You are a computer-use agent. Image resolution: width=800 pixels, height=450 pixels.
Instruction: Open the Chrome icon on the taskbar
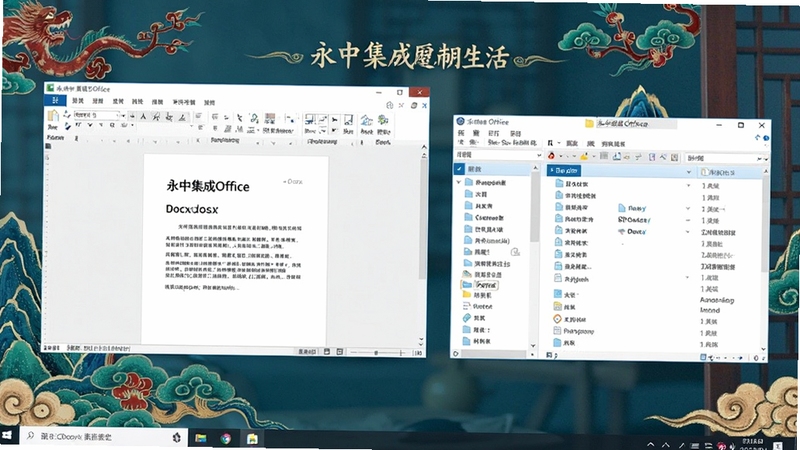tap(226, 438)
